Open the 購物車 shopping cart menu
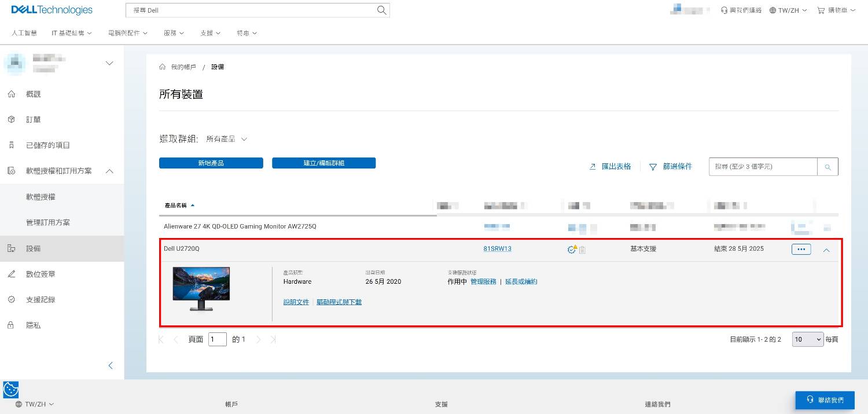This screenshot has width=868, height=414. (836, 10)
